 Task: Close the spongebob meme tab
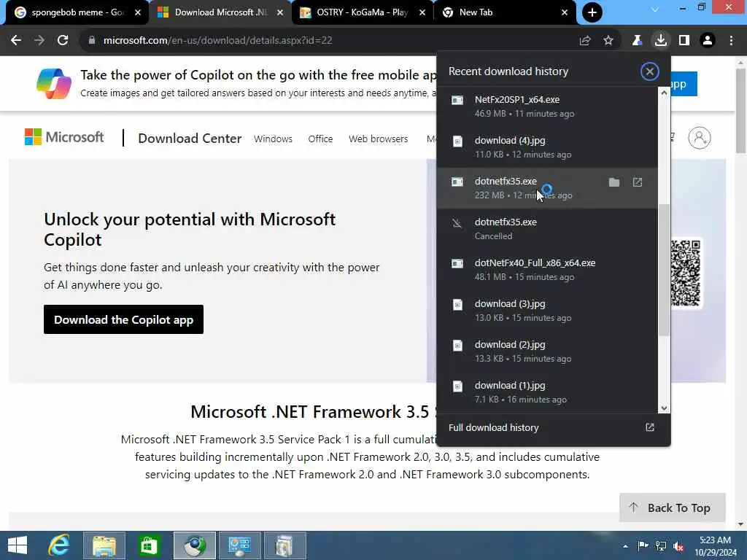coord(138,12)
